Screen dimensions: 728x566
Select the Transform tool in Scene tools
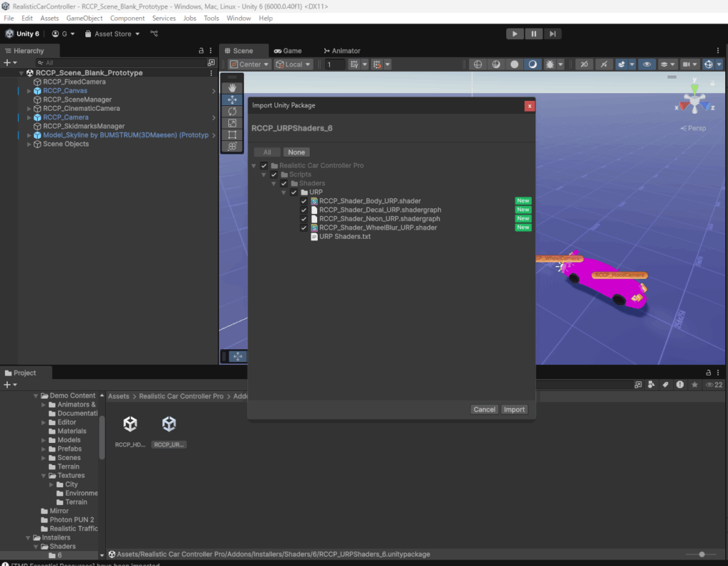tap(232, 146)
